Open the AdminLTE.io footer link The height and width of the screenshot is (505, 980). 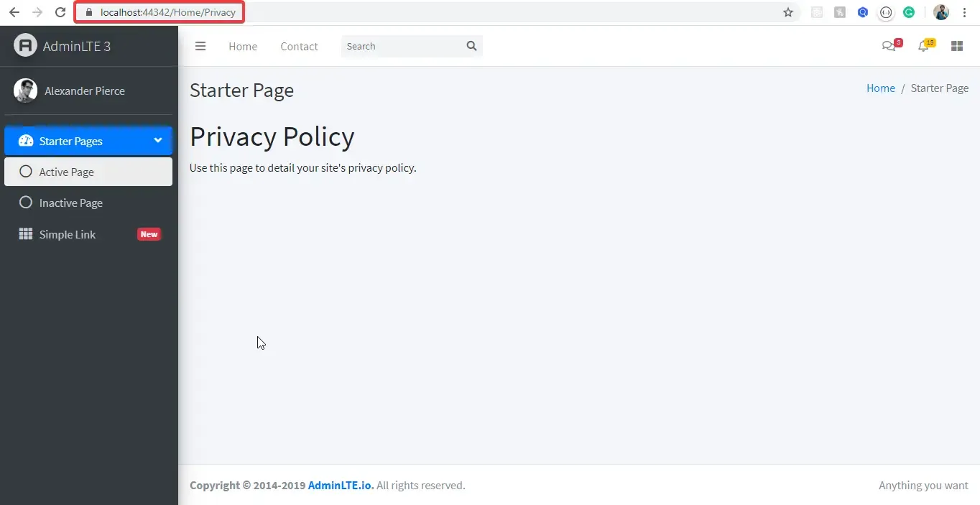[339, 485]
